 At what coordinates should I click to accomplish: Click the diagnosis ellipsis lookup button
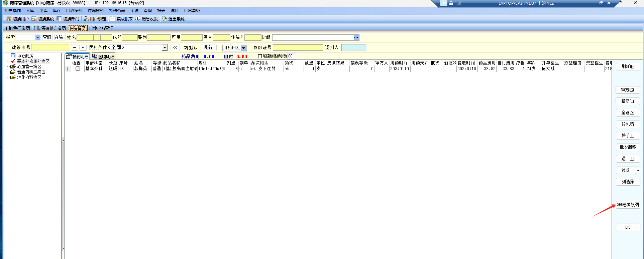point(356,37)
